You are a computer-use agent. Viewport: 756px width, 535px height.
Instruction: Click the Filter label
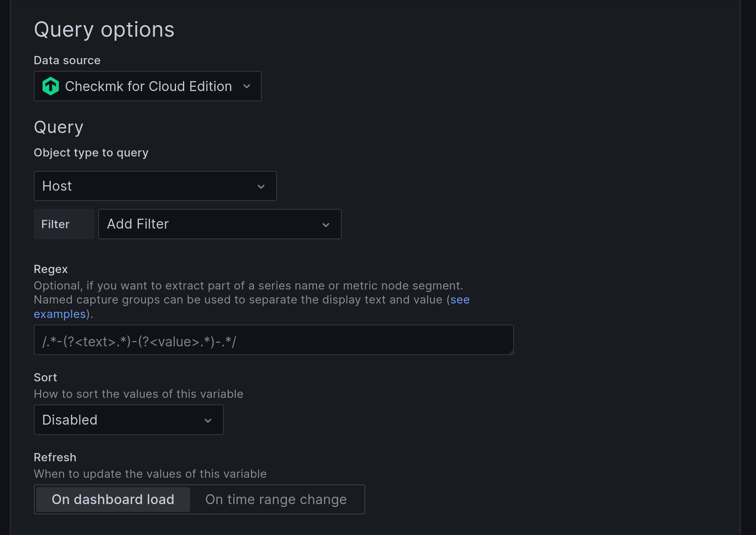tap(64, 224)
